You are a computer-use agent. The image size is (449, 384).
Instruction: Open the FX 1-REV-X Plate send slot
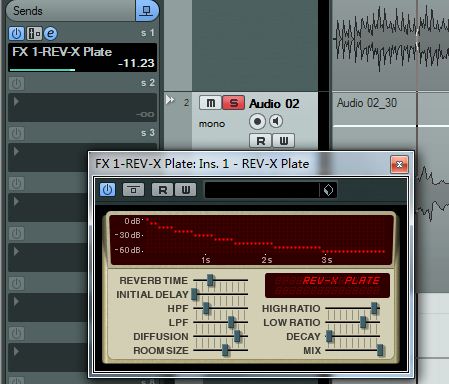point(82,57)
